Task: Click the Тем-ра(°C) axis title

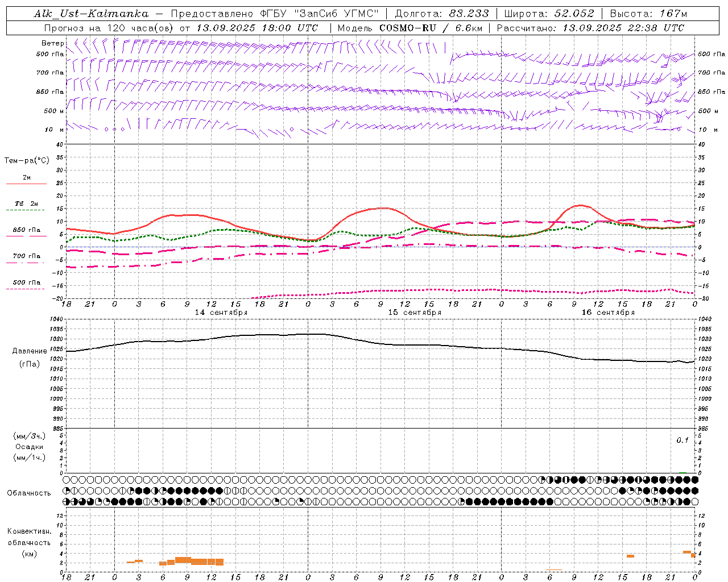Action: click(x=27, y=161)
